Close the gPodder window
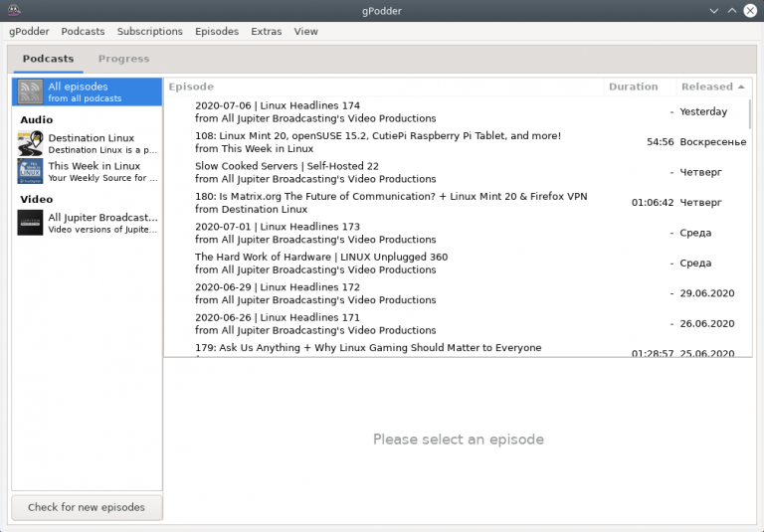Image resolution: width=764 pixels, height=532 pixels. coord(750,10)
